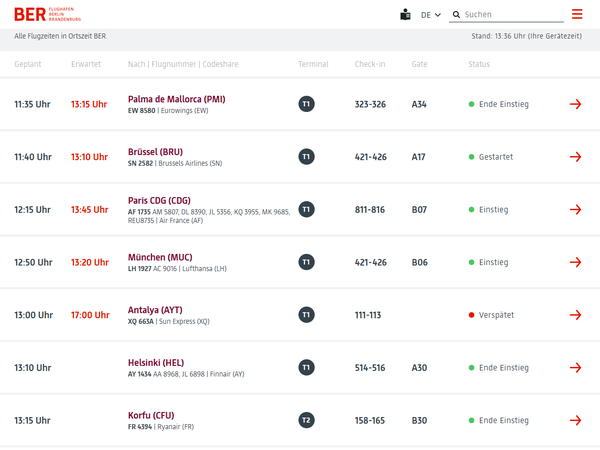Click flight number XQ 663A
Viewport: 600px width, 450px height.
[x=141, y=321]
